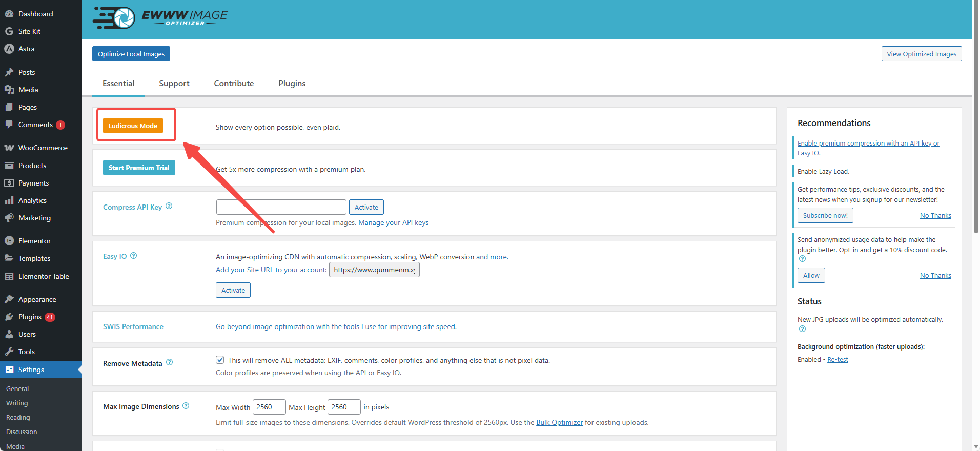Click the Re-test background optimization link
Image resolution: width=980 pixels, height=451 pixels.
coord(838,360)
